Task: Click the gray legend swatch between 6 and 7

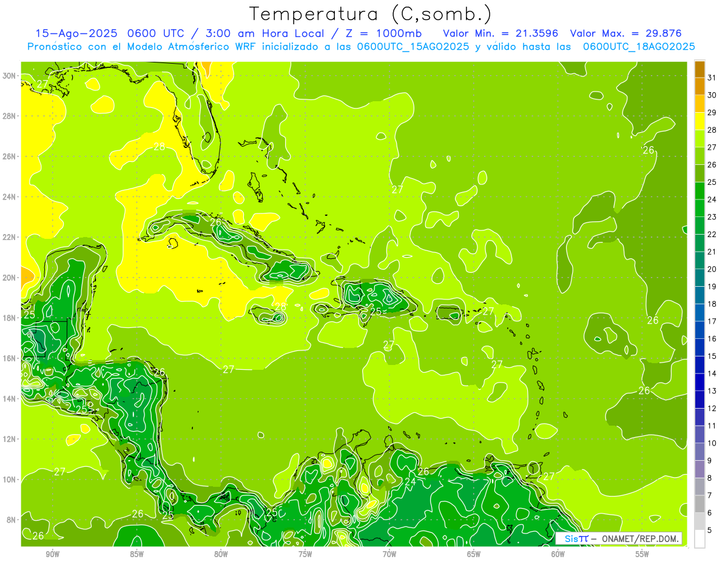Action: pyautogui.click(x=699, y=504)
